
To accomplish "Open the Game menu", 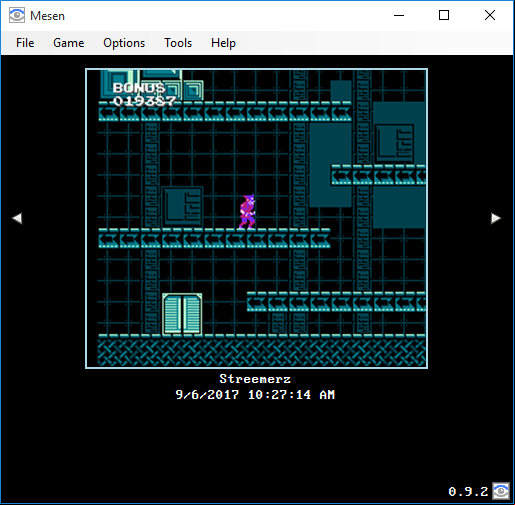I will [69, 43].
